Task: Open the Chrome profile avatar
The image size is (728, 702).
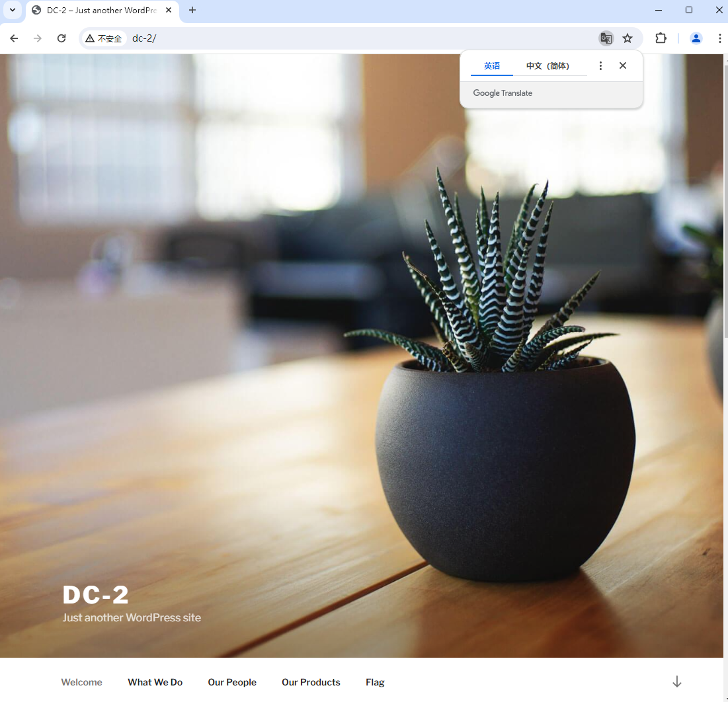Action: click(x=696, y=38)
